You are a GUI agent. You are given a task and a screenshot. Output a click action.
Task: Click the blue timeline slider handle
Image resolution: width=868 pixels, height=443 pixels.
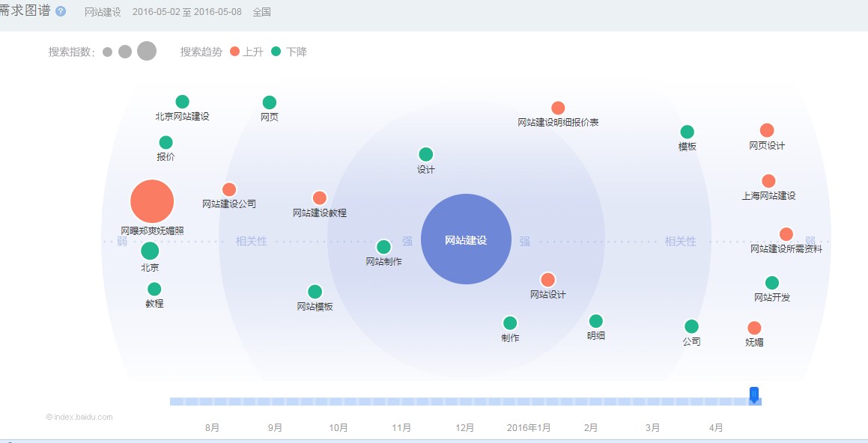click(754, 395)
